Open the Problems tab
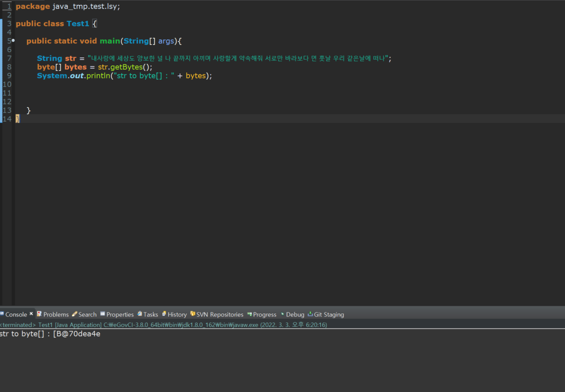The width and height of the screenshot is (565, 392). [52, 314]
